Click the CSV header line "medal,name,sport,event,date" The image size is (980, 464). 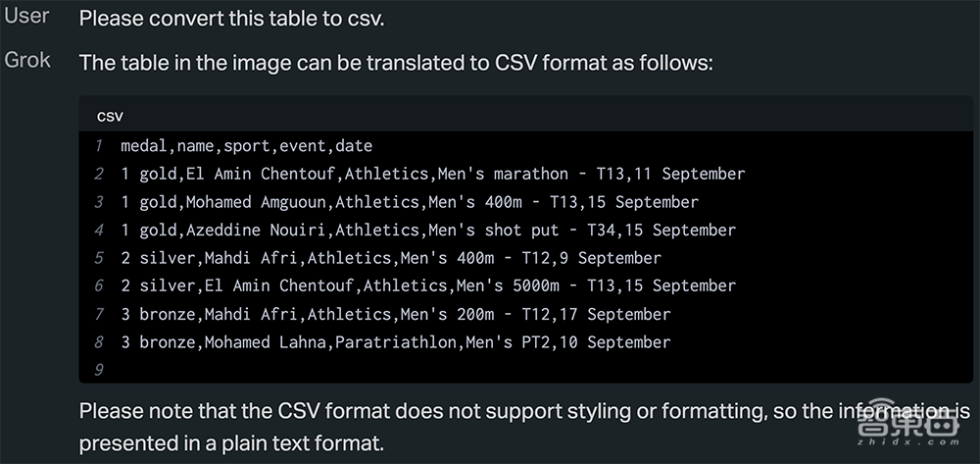click(x=246, y=146)
